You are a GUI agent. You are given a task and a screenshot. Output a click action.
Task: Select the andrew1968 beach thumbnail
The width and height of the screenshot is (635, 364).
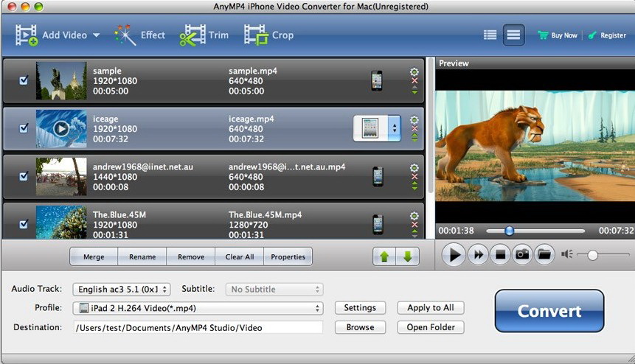click(61, 176)
